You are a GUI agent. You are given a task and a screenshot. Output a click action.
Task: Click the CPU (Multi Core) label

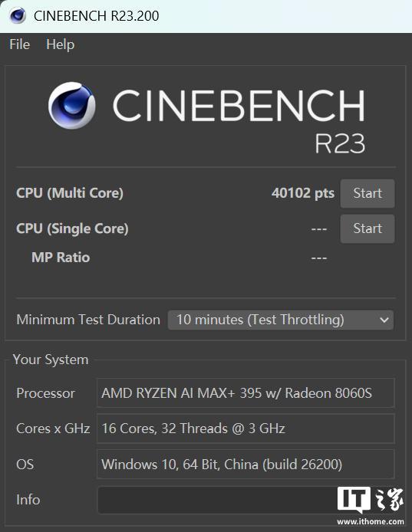[x=70, y=193]
